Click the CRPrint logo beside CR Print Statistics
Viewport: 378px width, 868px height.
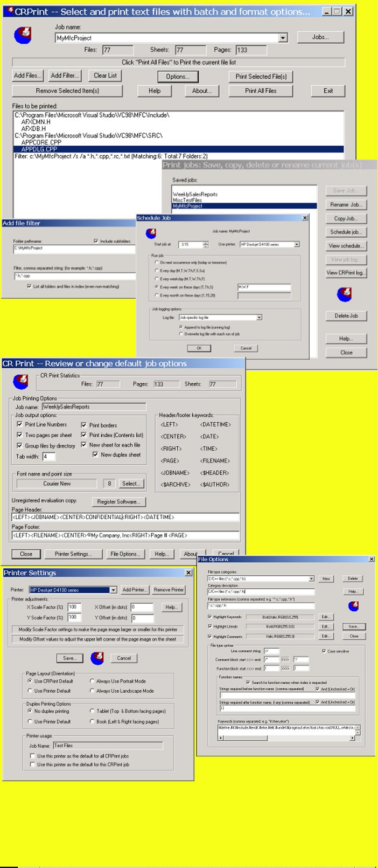tap(20, 382)
